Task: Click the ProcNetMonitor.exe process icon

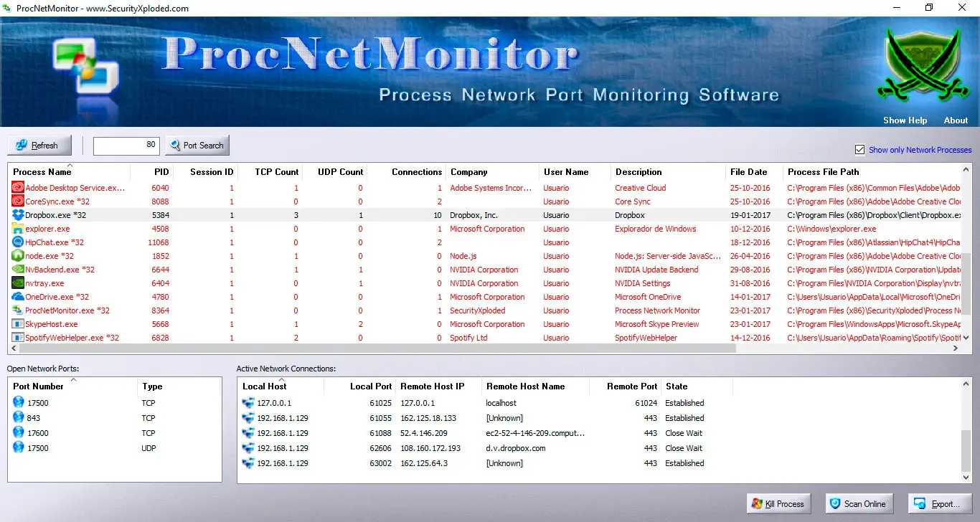Action: click(x=18, y=310)
